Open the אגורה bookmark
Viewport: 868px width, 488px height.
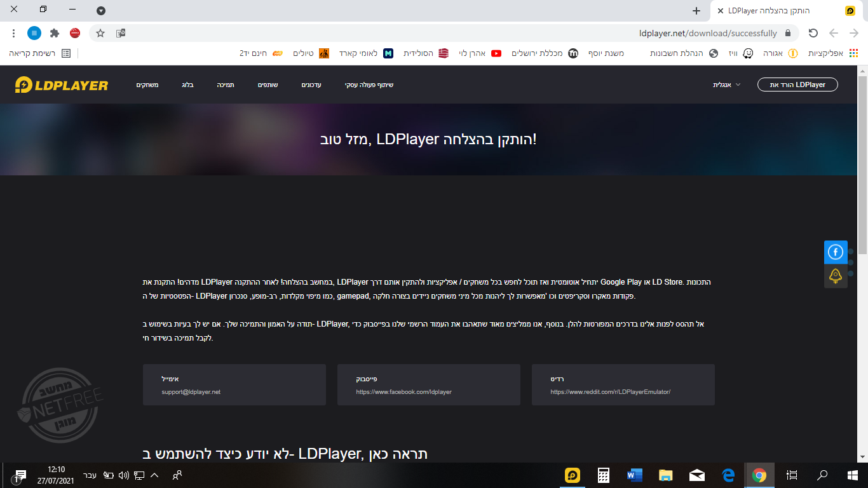click(x=780, y=53)
